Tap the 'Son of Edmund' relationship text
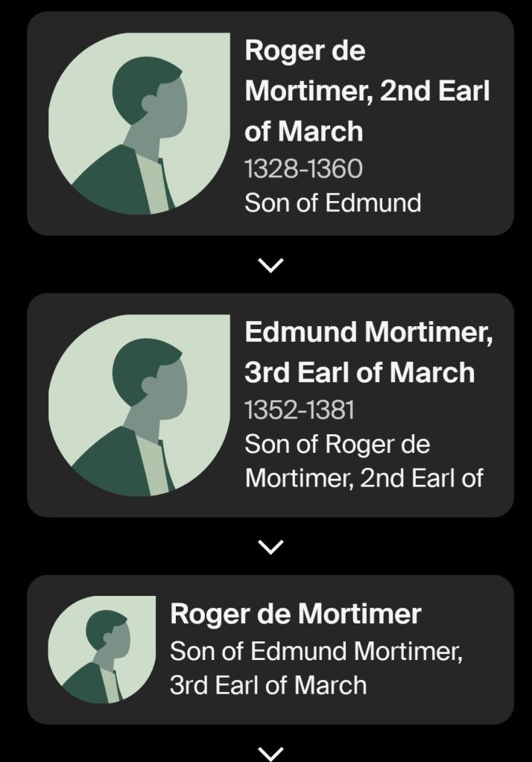The width and height of the screenshot is (532, 762). [332, 203]
